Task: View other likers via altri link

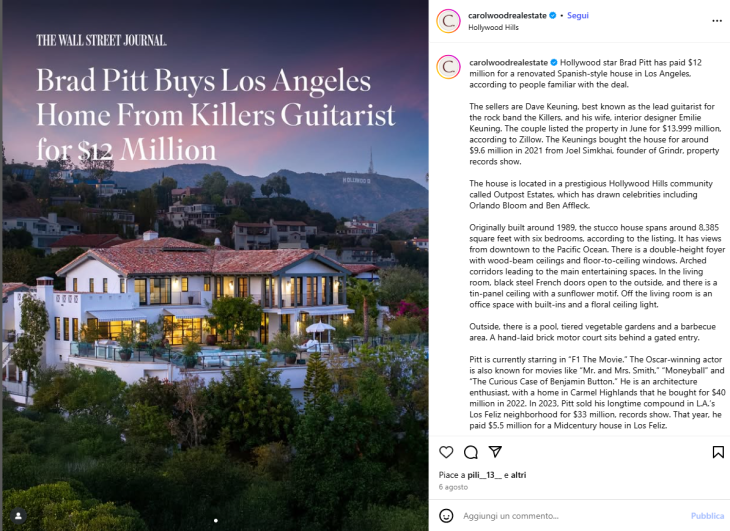Action: point(518,475)
